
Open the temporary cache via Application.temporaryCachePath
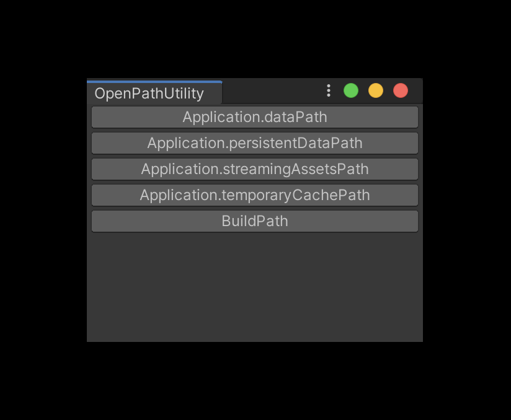[255, 195]
